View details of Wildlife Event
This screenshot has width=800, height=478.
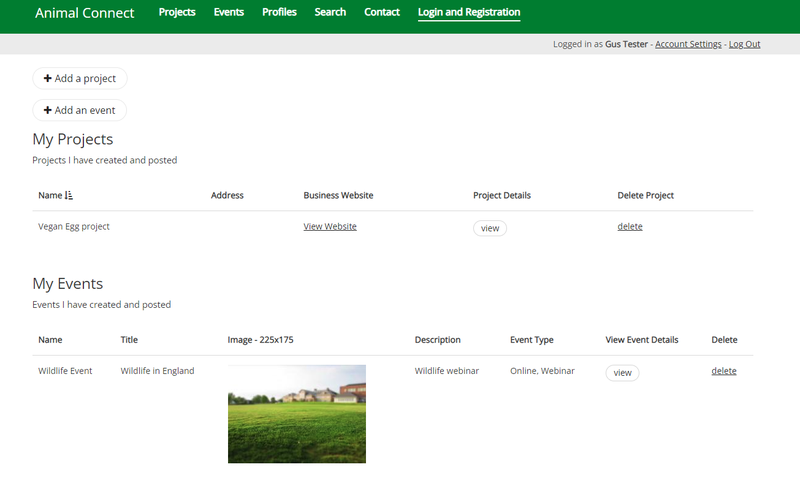coord(622,373)
